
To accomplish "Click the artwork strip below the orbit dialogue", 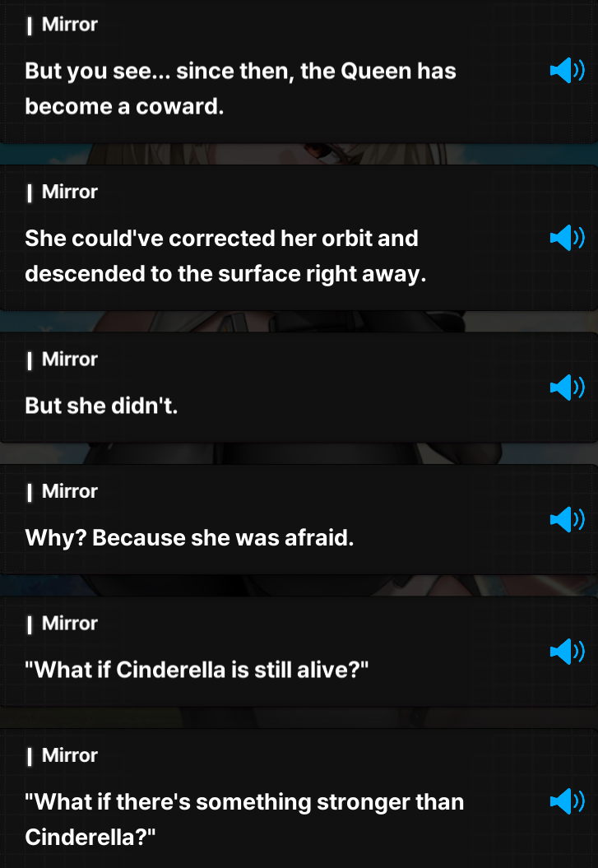I will click(x=299, y=321).
